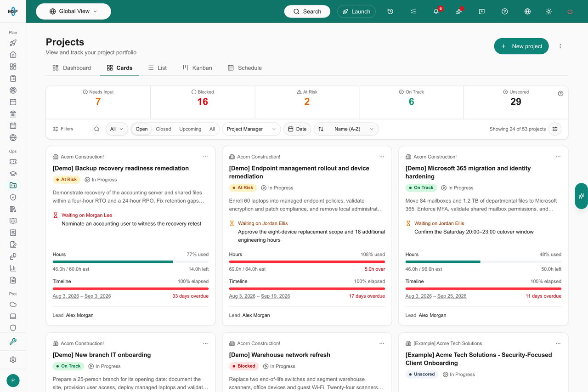Open the cloud icon under Prot

pyautogui.click(x=13, y=304)
